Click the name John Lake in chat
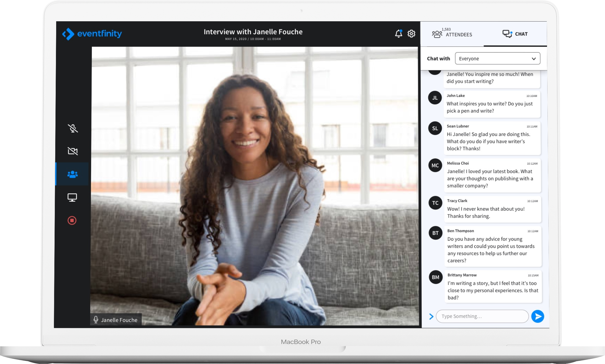The height and width of the screenshot is (364, 605). (x=456, y=96)
